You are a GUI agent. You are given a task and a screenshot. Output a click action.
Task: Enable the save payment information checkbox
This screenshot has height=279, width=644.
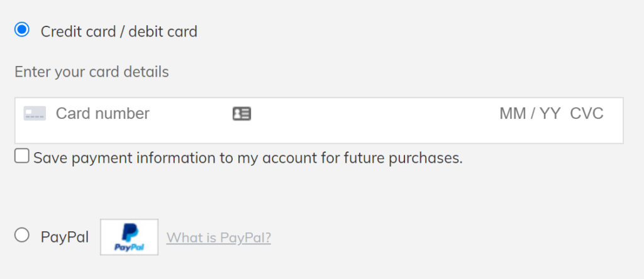click(x=22, y=156)
